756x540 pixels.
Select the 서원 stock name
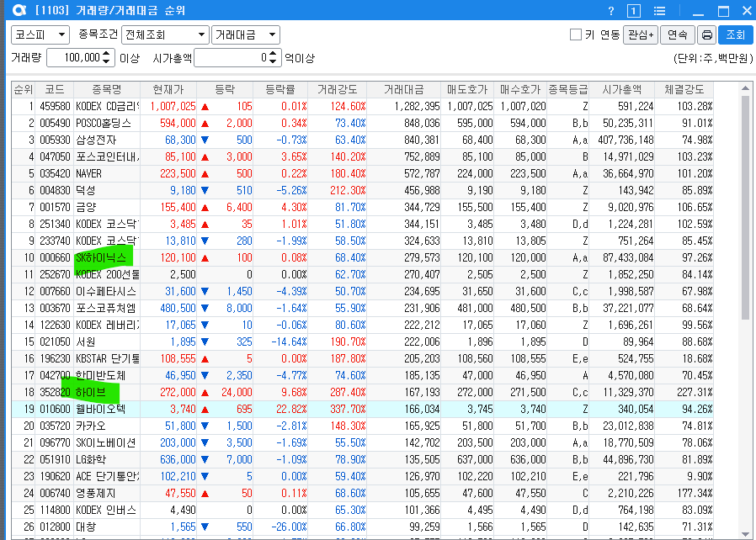point(85,342)
